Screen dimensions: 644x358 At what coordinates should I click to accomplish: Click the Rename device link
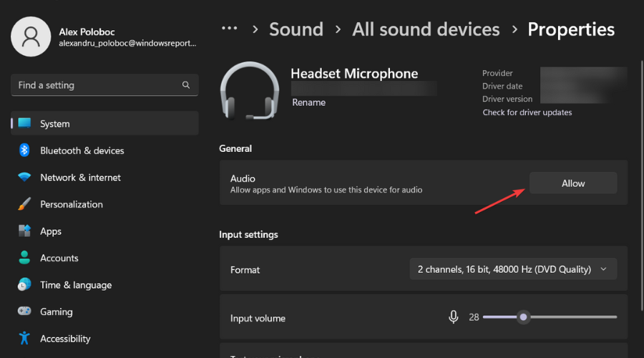(x=308, y=102)
